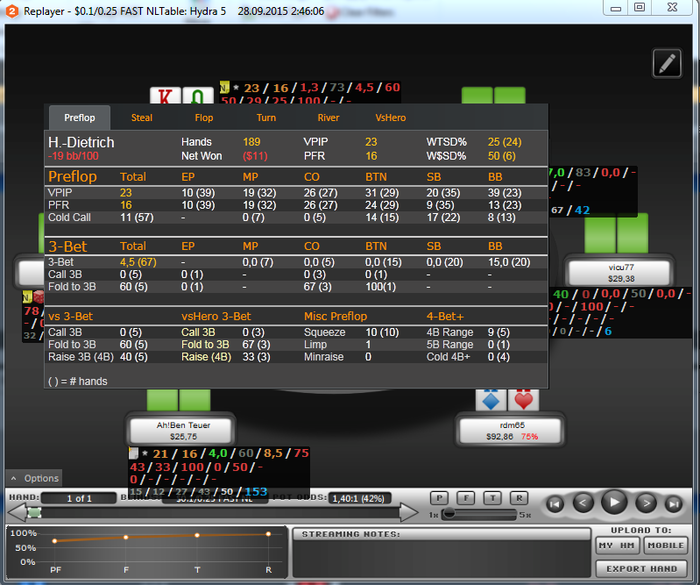Click the WTSD% value 25 (24)
Screen dimensions: 700x585
click(504, 142)
